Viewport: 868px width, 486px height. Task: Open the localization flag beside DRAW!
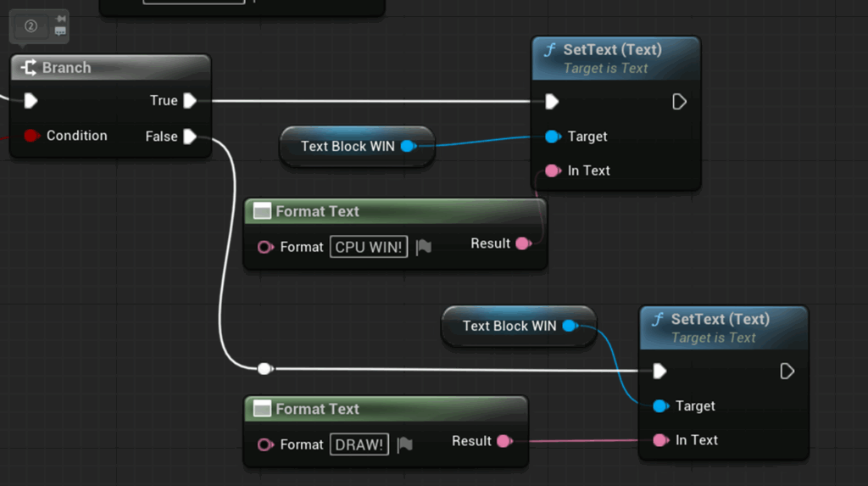click(404, 444)
